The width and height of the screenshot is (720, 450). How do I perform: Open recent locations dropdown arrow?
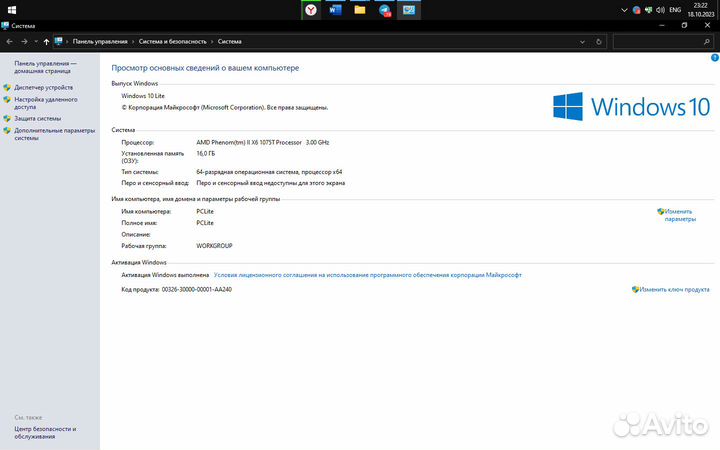pos(36,41)
